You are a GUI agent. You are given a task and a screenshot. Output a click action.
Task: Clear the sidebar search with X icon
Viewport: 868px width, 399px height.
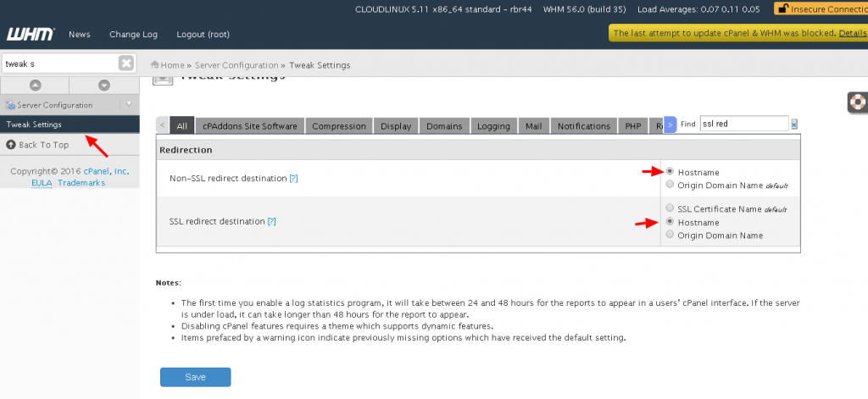click(126, 63)
